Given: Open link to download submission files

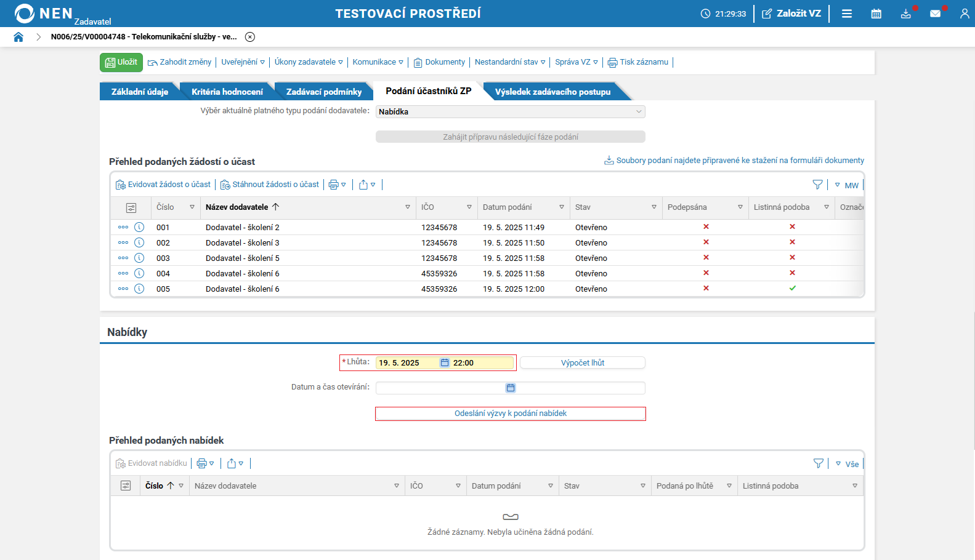Looking at the screenshot, I should (x=734, y=161).
